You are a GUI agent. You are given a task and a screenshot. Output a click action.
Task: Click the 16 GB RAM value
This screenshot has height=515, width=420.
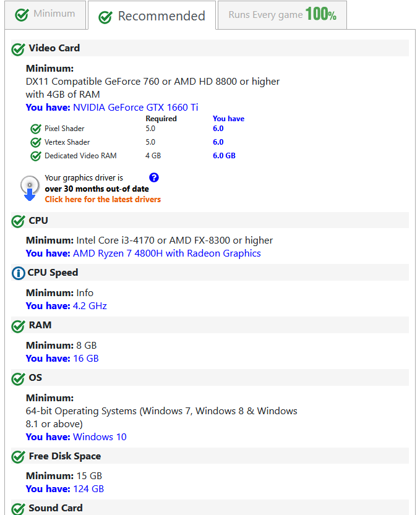[x=86, y=359]
